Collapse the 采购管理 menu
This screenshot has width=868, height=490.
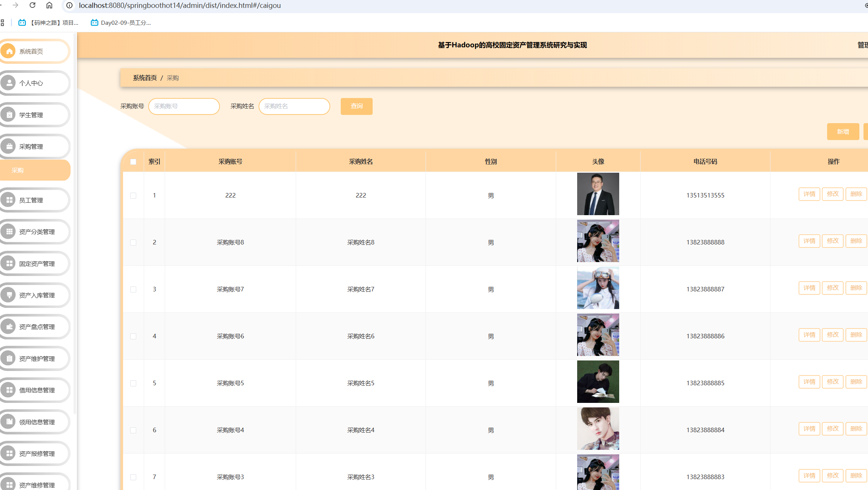[35, 146]
